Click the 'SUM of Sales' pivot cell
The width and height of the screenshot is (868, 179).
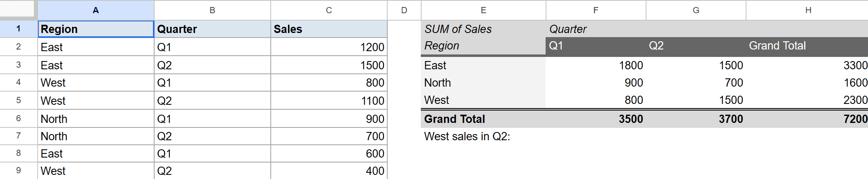tap(484, 29)
